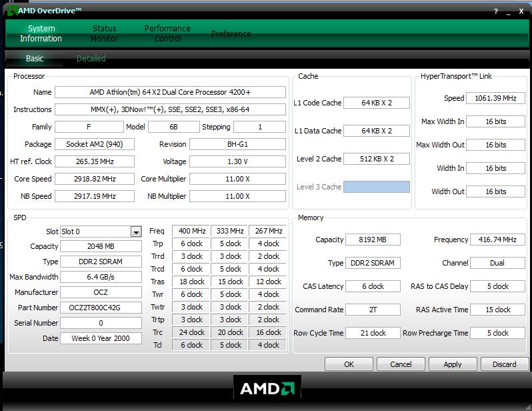Click the Memory Frequency value 416.74 MHz
Image resolution: width=532 pixels, height=411 pixels.
[x=497, y=240]
